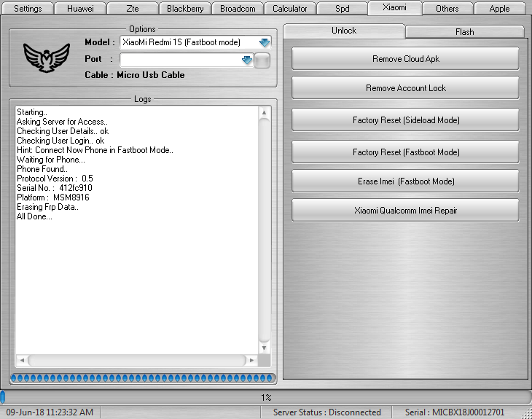Viewport: 532px width, 419px height.
Task: Click the eagle logo in Options
Action: click(x=47, y=58)
